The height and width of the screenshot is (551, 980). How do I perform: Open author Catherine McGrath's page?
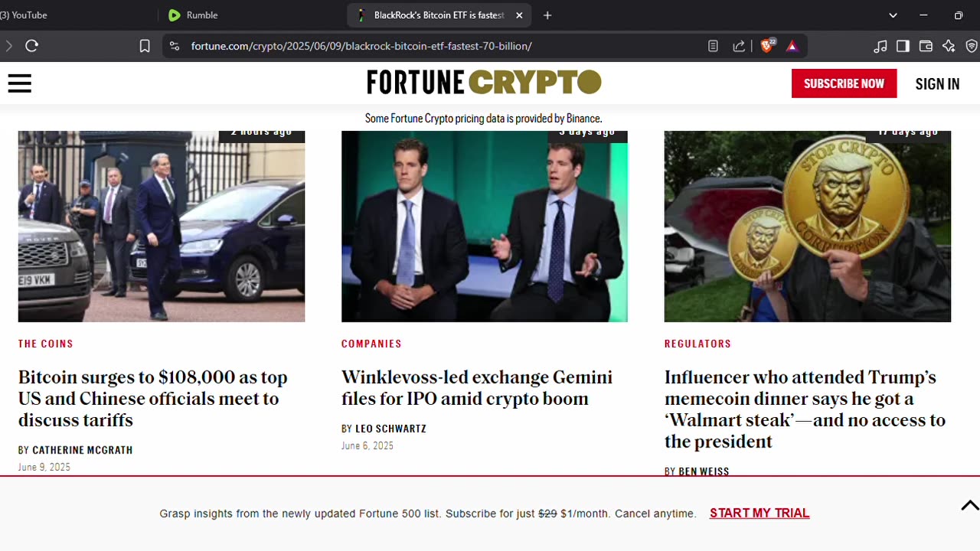coord(83,450)
